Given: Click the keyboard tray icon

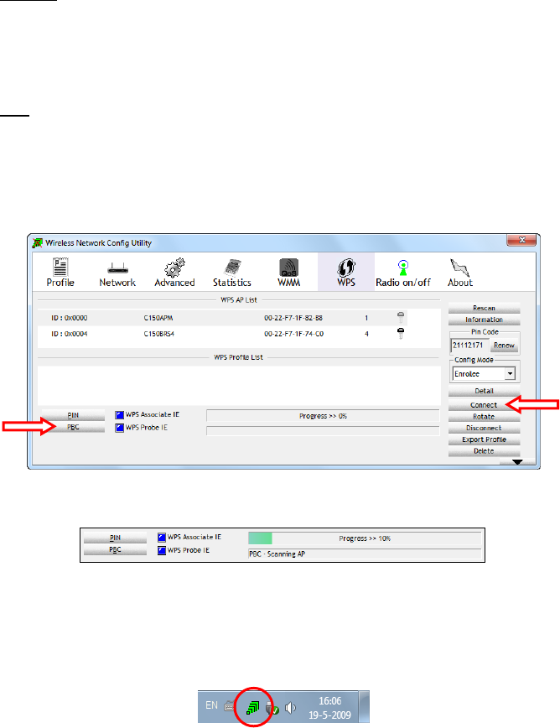Looking at the screenshot, I should (x=230, y=707).
